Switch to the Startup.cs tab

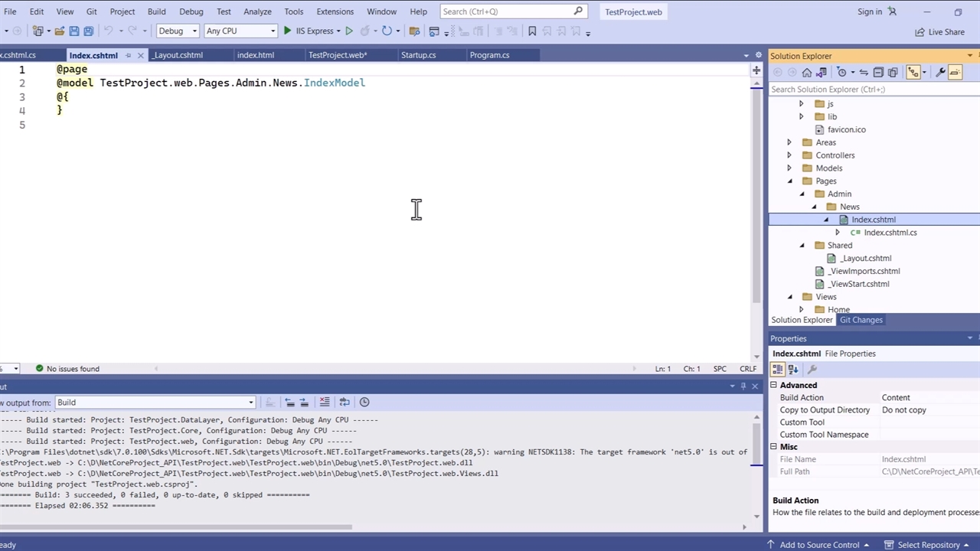point(418,55)
